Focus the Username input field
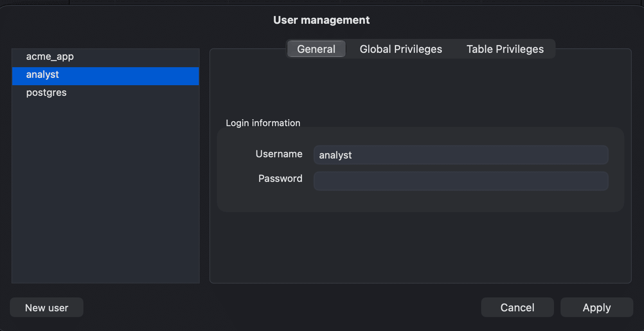 click(461, 155)
